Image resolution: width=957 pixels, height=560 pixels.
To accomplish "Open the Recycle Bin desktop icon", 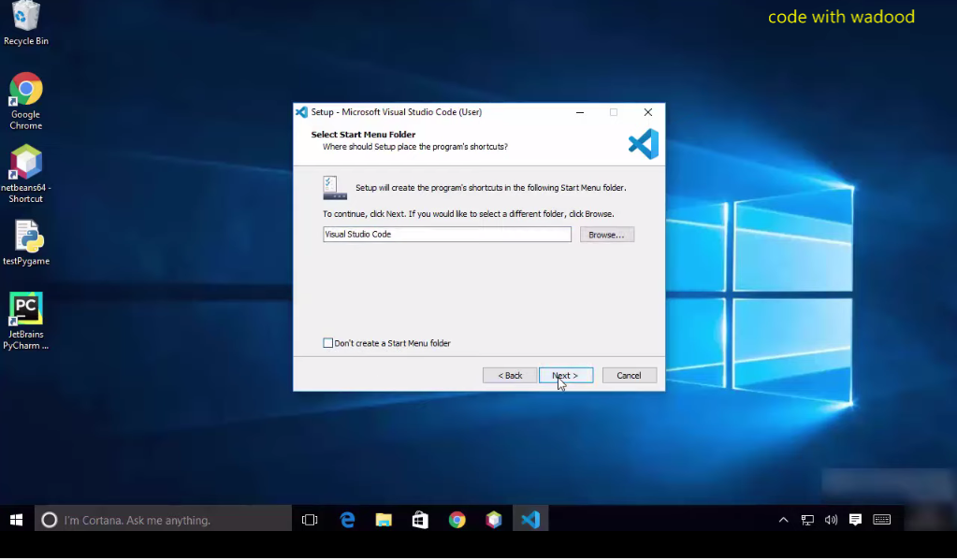I will click(25, 23).
